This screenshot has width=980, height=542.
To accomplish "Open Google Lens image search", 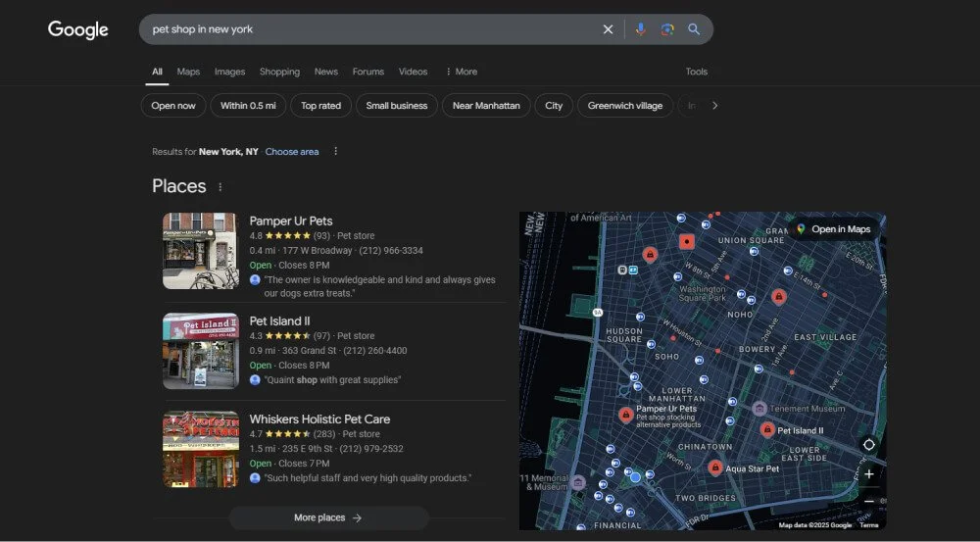I will [x=666, y=29].
